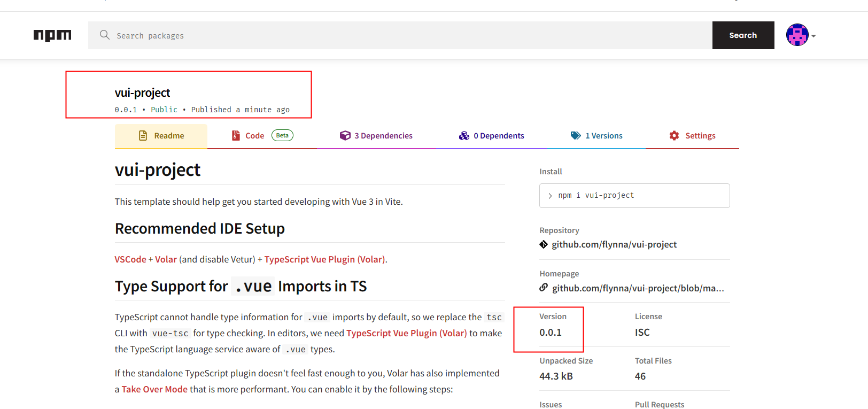Viewport: 868px width, 409px height.
Task: Click the Dependencies cube icon
Action: click(x=345, y=136)
